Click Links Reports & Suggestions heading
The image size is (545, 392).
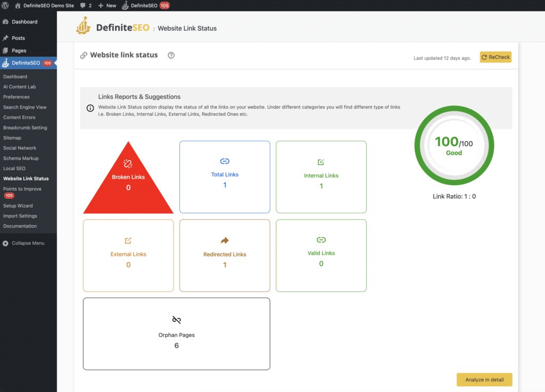(x=139, y=96)
